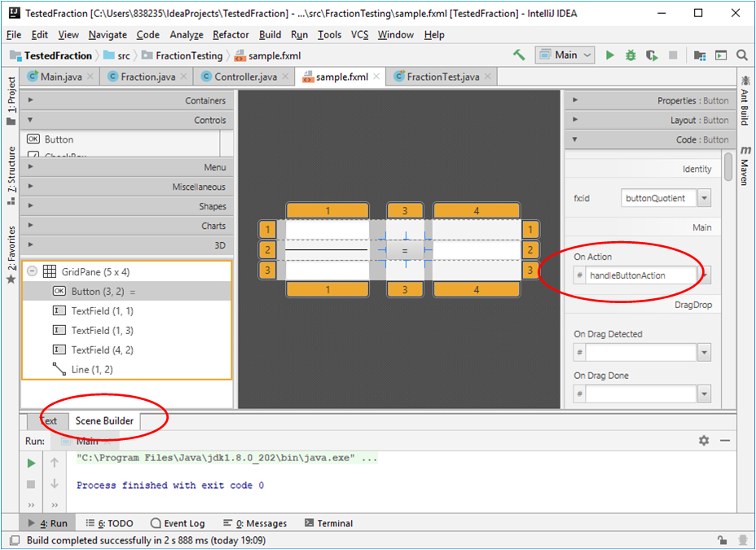Hide the Run tool window minus icon
Screen dimensions: 756x550
pos(725,441)
